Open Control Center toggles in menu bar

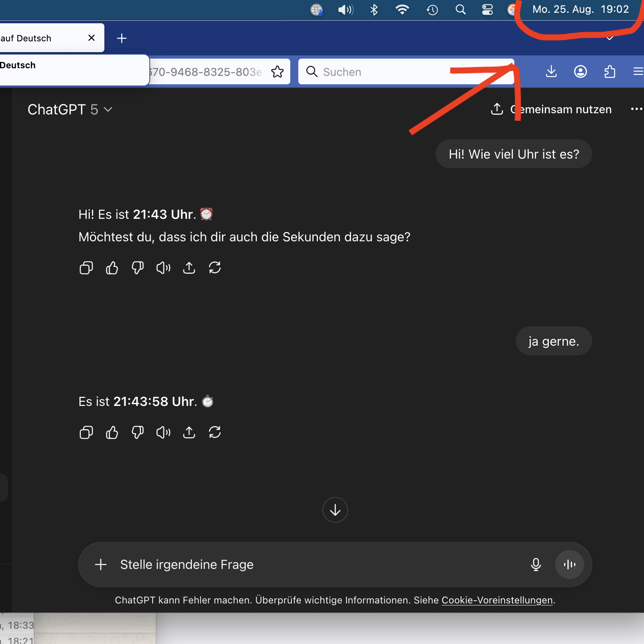[487, 10]
